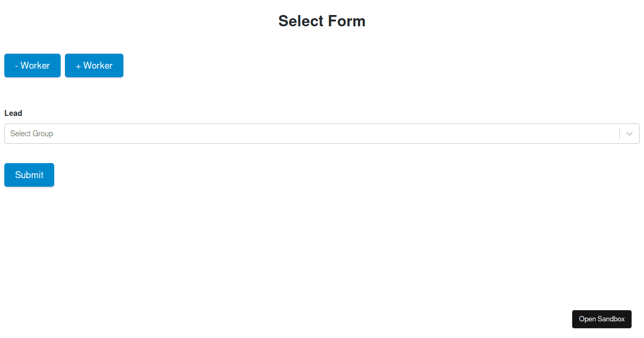Click the "Select Form" heading
The height and width of the screenshot is (338, 644).
click(321, 21)
